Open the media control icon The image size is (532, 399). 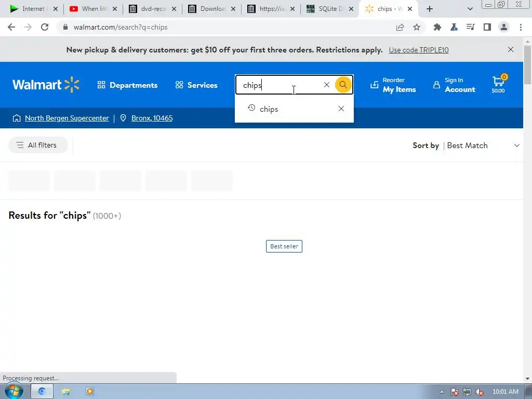470,27
